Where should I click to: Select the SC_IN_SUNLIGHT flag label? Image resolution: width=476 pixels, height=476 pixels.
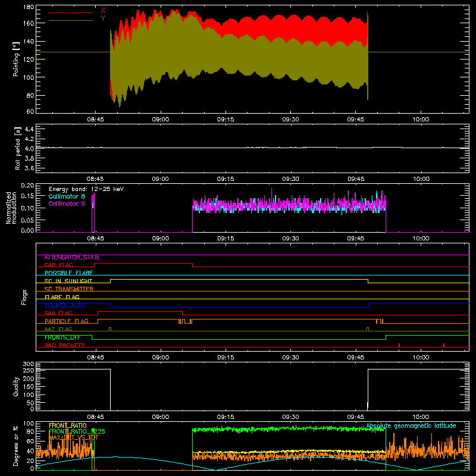(68, 281)
